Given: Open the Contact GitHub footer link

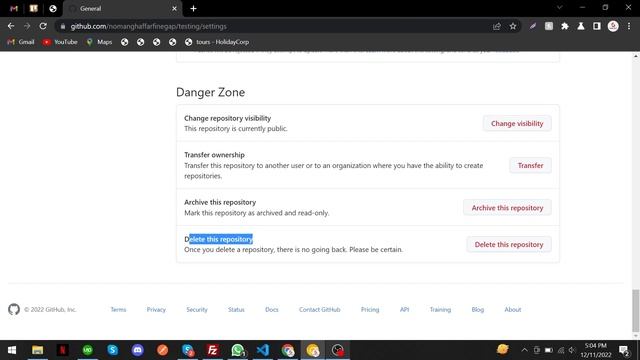Looking at the screenshot, I should (320, 309).
